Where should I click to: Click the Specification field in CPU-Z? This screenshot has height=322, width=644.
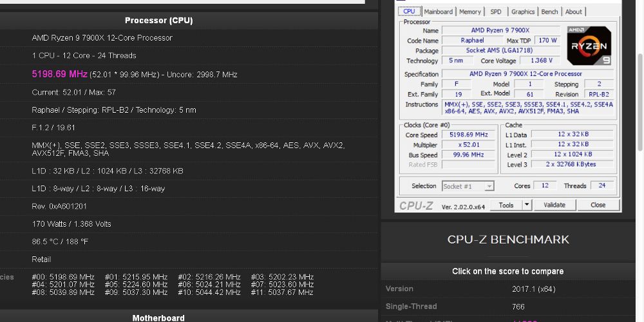(527, 74)
